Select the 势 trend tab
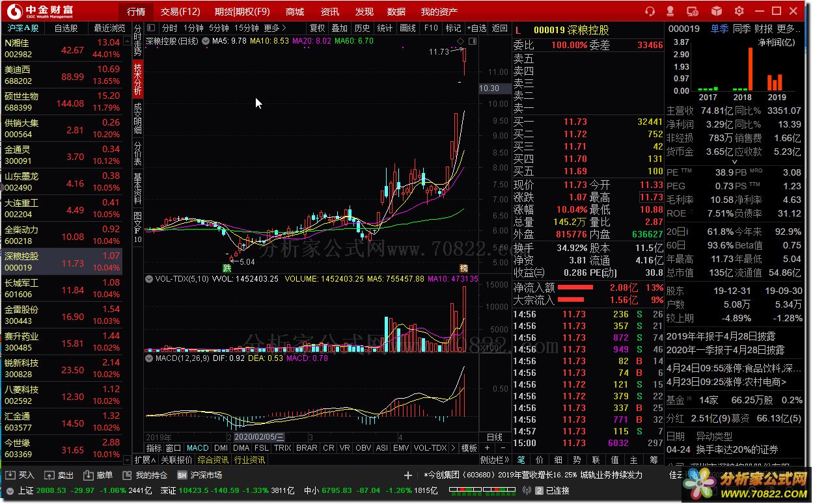Viewport: 813px width, 504px height. [x=578, y=459]
